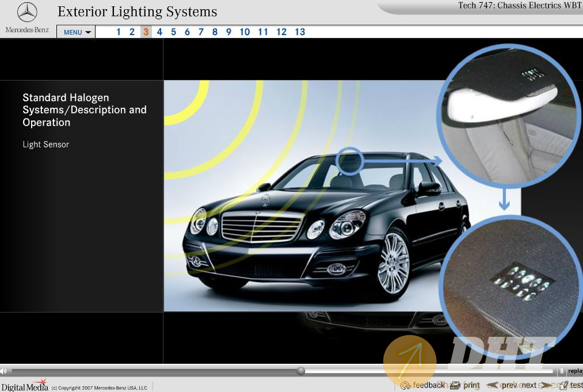This screenshot has height=392, width=583.
Task: Click the 'Exterior Lighting Systems' title
Action: [137, 12]
